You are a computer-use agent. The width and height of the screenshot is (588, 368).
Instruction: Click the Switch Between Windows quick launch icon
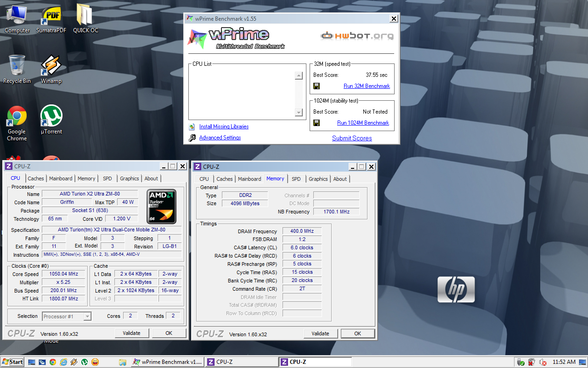click(42, 362)
